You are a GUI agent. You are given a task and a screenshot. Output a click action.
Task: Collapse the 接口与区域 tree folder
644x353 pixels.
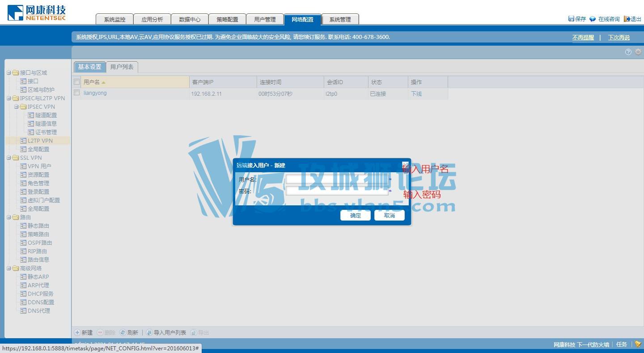[x=8, y=72]
